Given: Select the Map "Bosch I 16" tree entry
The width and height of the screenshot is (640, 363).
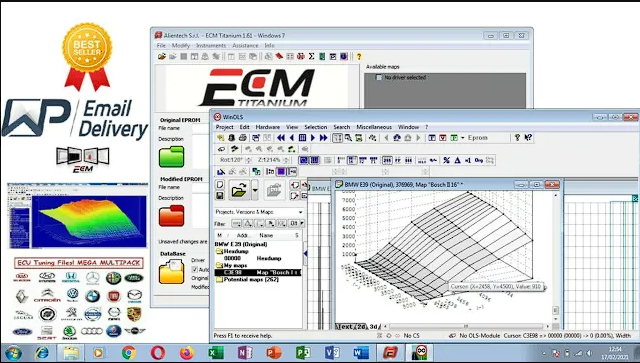Looking at the screenshot, I should tap(258, 272).
